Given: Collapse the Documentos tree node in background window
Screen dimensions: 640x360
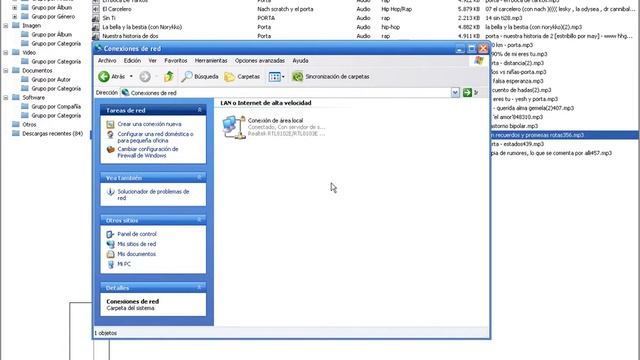Looking at the screenshot, I should (6, 71).
